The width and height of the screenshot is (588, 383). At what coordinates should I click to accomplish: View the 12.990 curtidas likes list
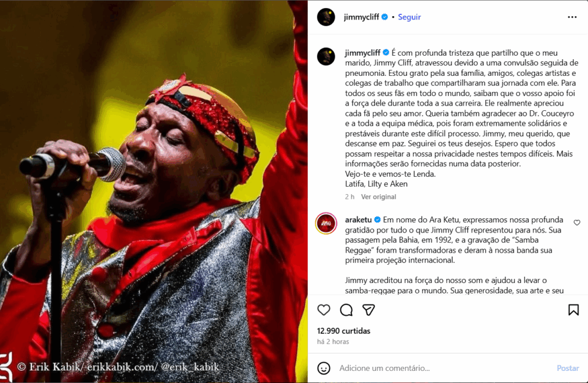click(343, 331)
